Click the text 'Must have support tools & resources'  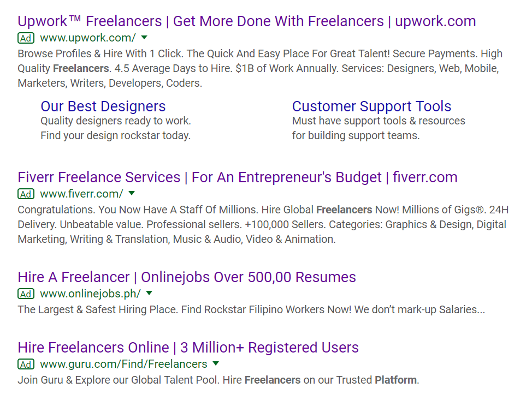pyautogui.click(x=379, y=121)
